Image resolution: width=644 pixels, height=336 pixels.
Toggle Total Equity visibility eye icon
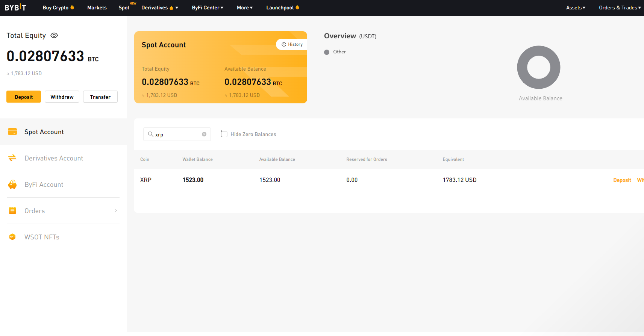(54, 35)
